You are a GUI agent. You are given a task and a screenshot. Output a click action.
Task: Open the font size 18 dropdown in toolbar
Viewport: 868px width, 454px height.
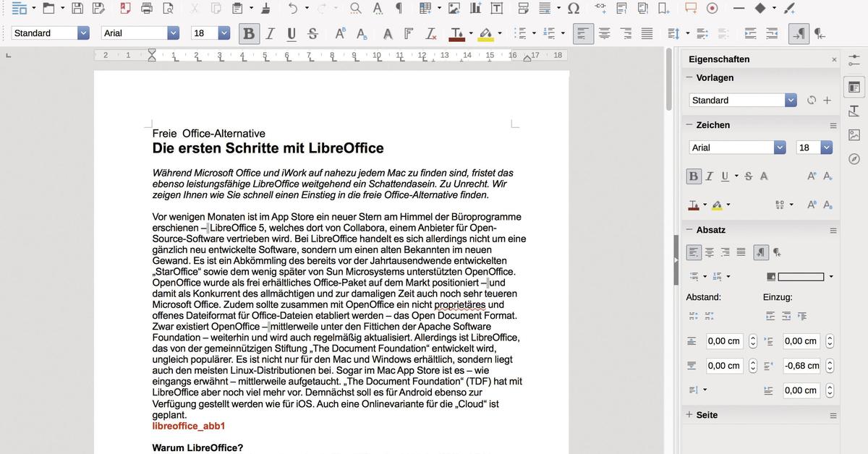coord(224,33)
